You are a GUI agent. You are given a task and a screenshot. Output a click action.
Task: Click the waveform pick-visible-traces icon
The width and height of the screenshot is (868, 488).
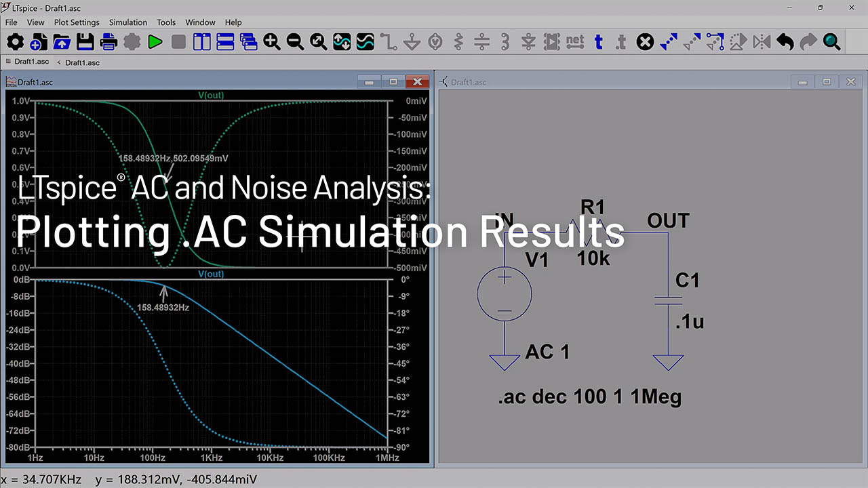366,42
